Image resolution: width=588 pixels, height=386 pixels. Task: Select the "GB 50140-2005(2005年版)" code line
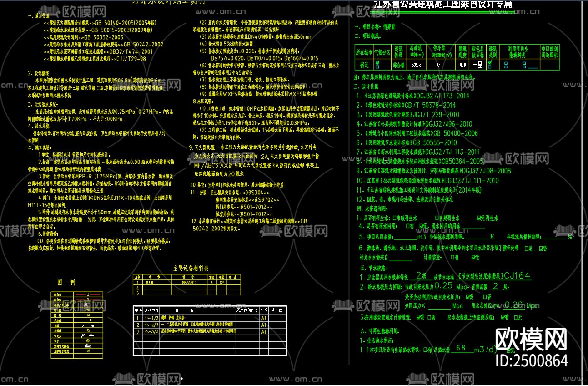point(100,22)
